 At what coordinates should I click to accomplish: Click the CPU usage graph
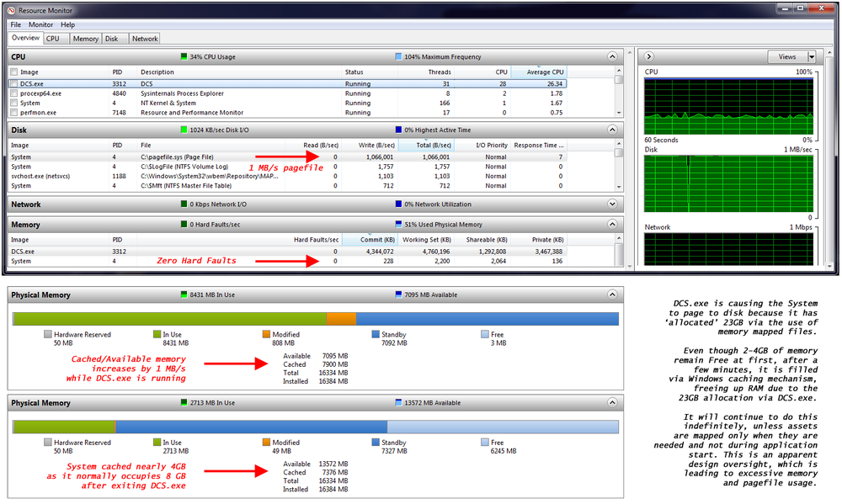(728, 106)
